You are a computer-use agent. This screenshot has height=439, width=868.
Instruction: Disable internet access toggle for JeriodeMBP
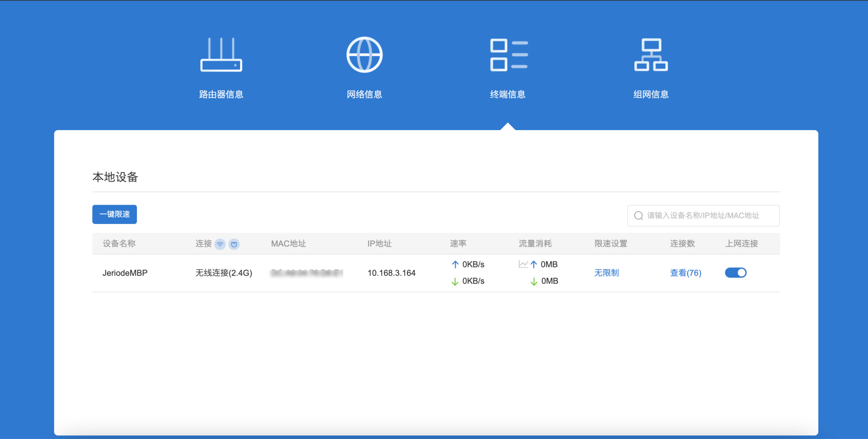click(736, 273)
